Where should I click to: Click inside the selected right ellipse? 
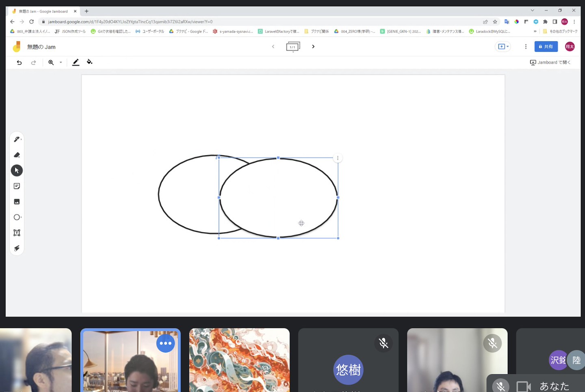point(278,198)
